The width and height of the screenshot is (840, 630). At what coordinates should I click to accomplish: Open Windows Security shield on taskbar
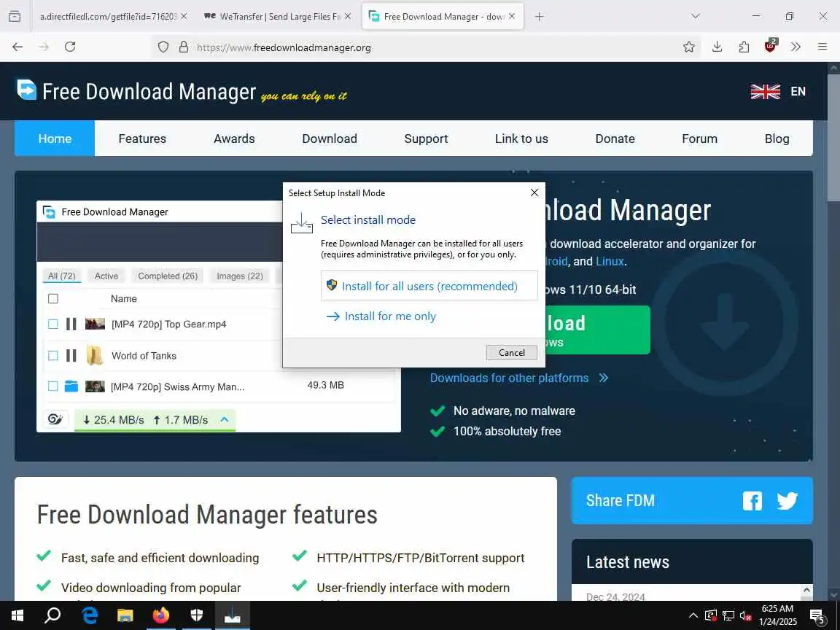tap(197, 615)
